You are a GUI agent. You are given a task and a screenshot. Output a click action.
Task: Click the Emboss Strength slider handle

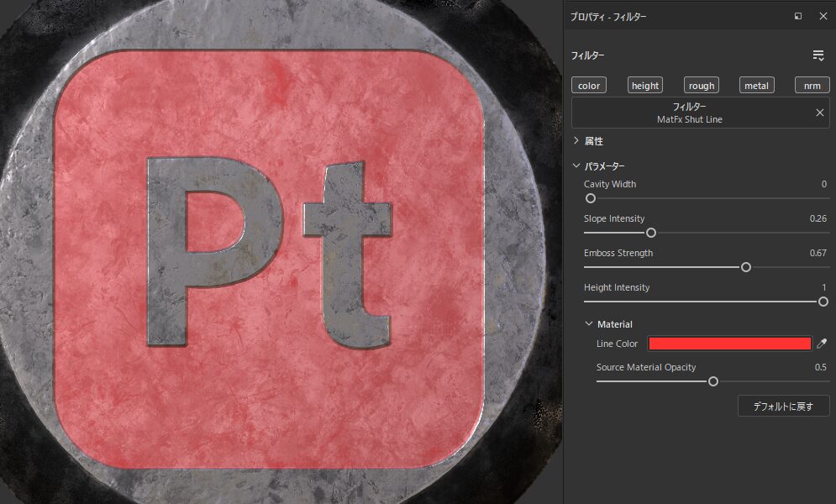pos(745,267)
